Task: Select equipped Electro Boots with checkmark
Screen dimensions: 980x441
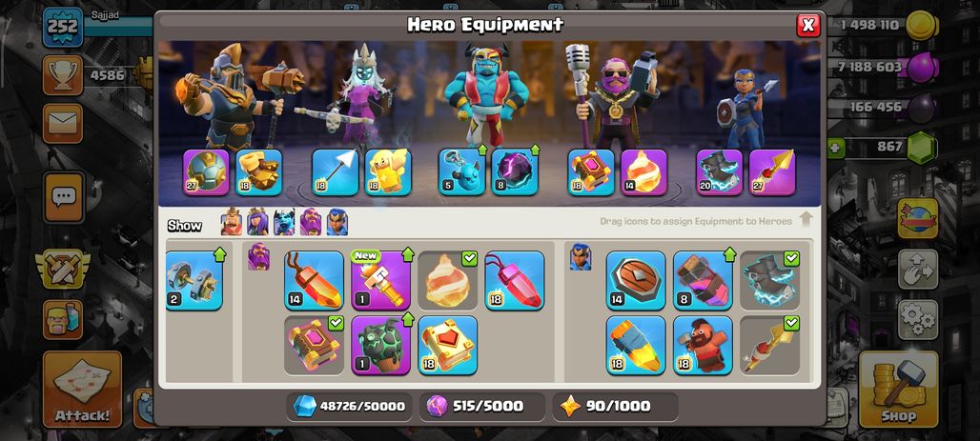Action: 769,280
